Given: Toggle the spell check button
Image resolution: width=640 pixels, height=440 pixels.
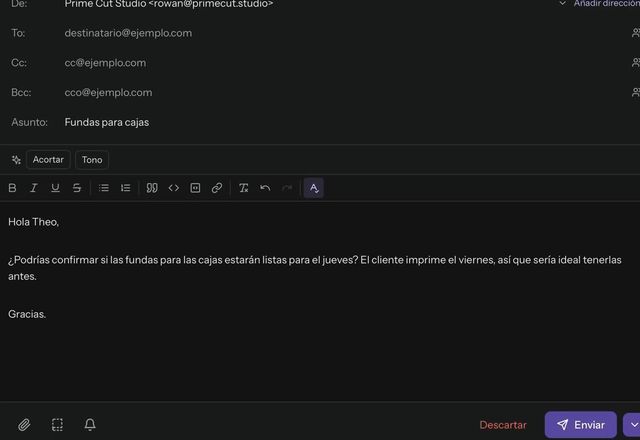Looking at the screenshot, I should coord(313,188).
